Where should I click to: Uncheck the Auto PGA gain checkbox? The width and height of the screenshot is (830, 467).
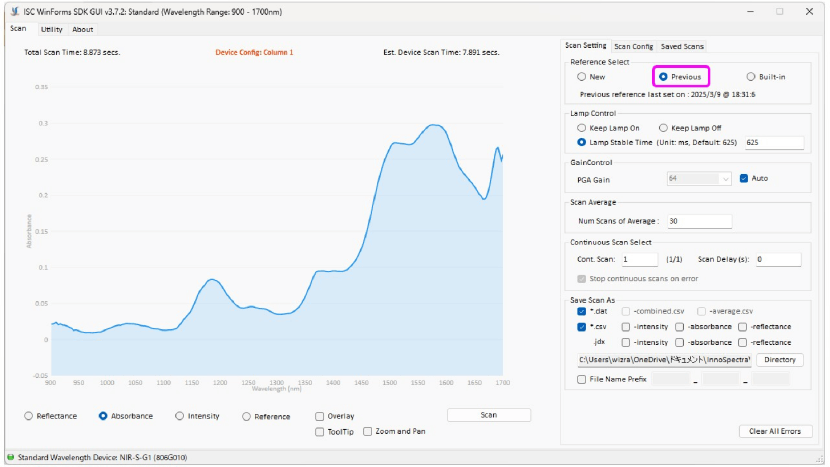(x=743, y=179)
